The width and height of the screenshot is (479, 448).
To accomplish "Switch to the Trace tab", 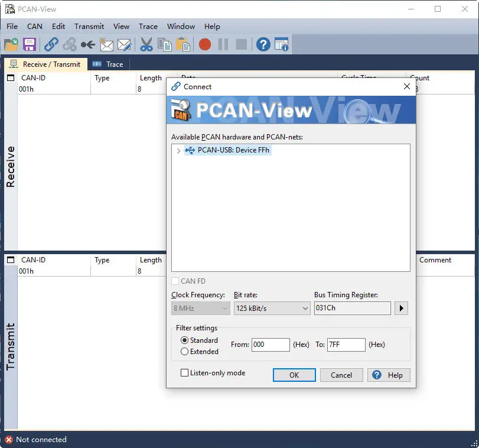I will click(109, 64).
